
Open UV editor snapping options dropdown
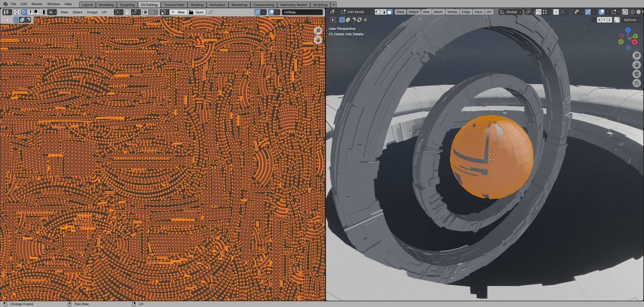pos(136,12)
